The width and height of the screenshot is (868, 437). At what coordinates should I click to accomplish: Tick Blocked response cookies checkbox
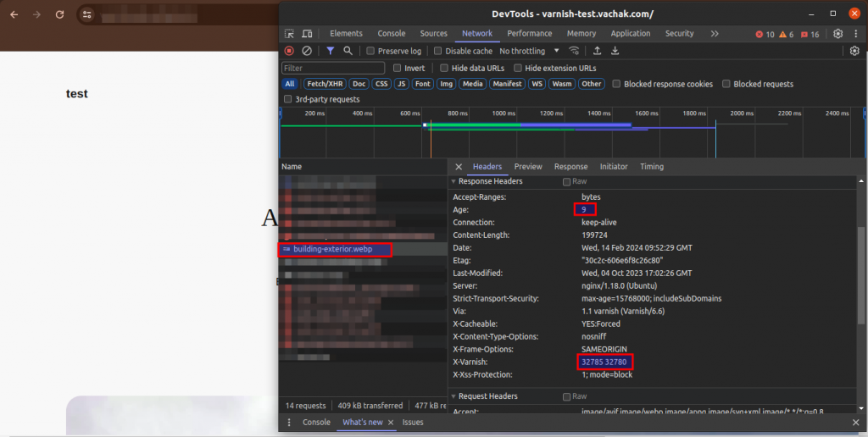coord(616,84)
